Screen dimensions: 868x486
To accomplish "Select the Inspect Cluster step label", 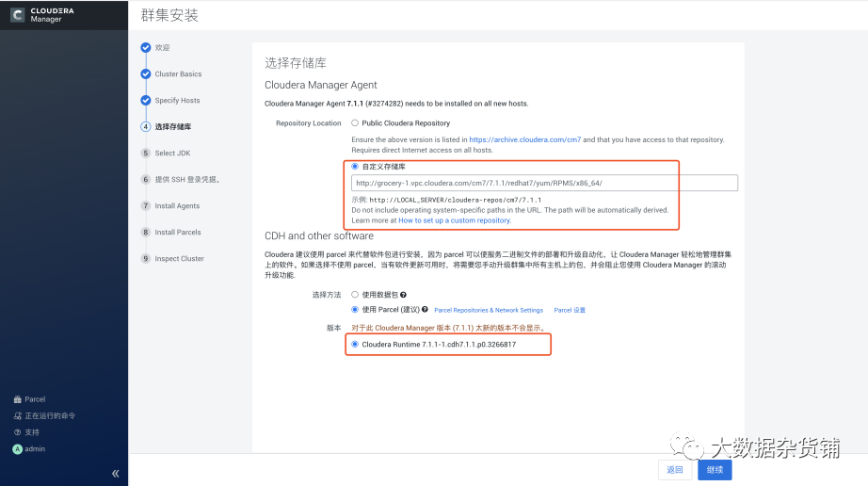I will pos(180,258).
